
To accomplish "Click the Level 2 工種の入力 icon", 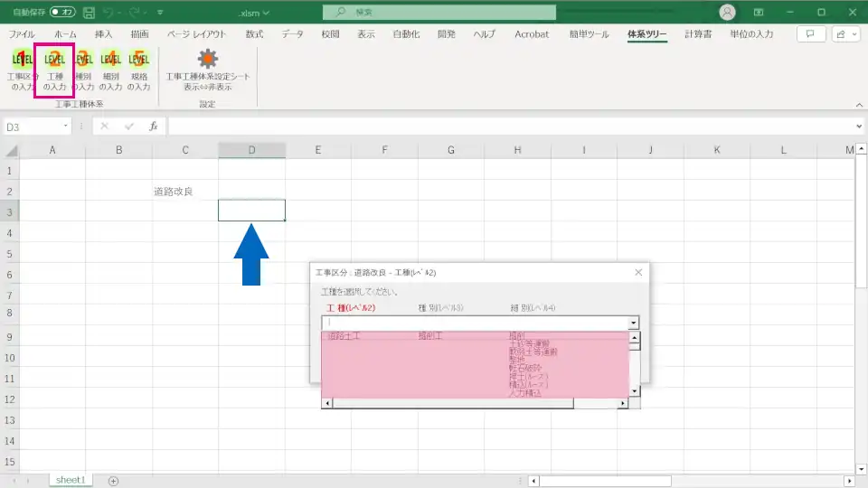I will click(x=54, y=61).
